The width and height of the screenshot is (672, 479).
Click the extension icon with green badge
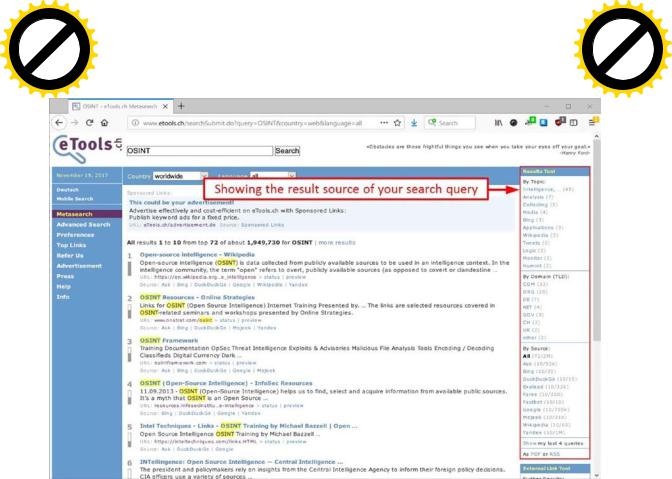(x=530, y=122)
